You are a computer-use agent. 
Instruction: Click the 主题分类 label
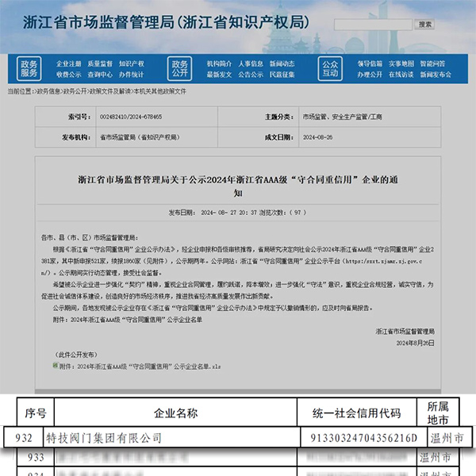click(x=279, y=117)
